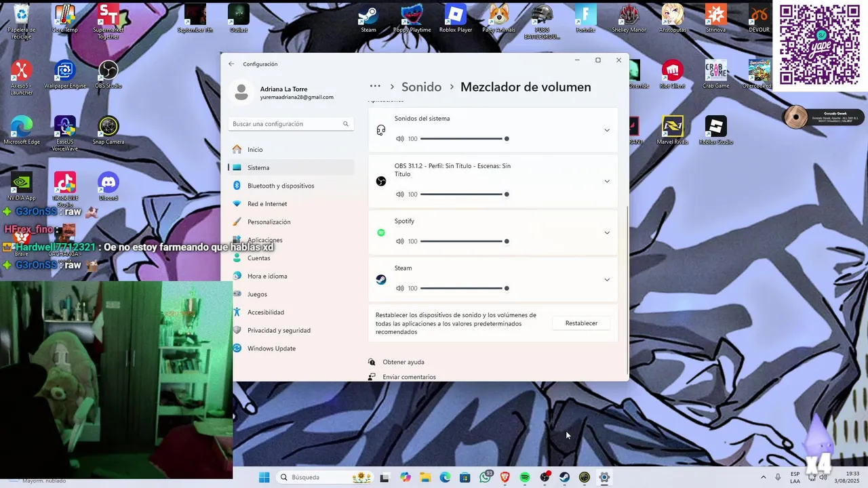
Task: Select the NVIDIA App desktop icon
Action: click(x=22, y=186)
